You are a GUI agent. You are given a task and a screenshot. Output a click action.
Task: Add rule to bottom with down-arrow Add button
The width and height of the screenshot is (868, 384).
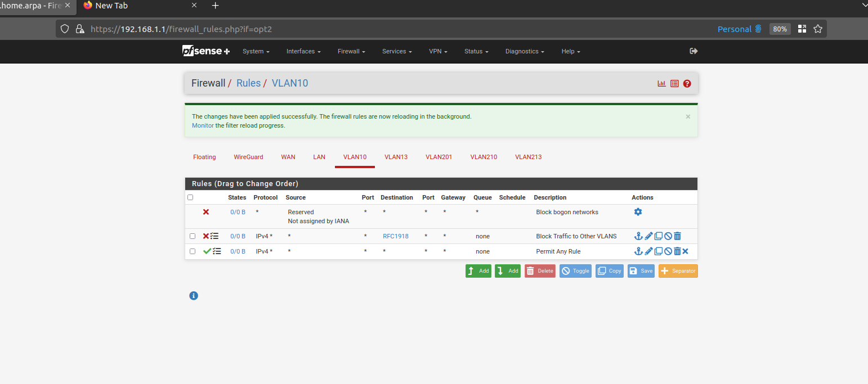(508, 271)
